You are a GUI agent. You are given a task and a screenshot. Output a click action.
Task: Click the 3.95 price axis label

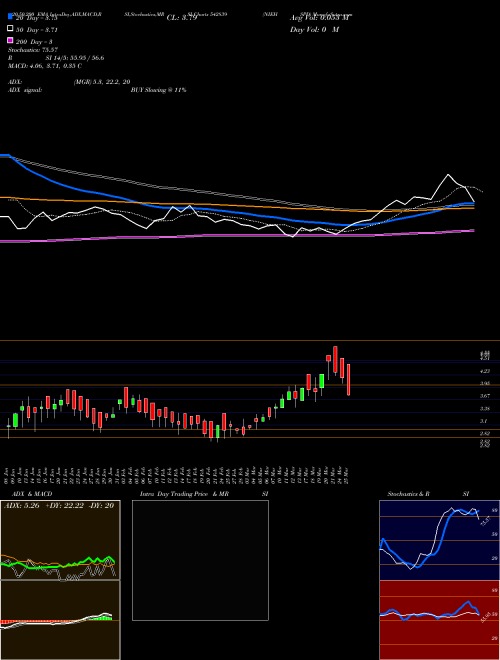pos(484,383)
